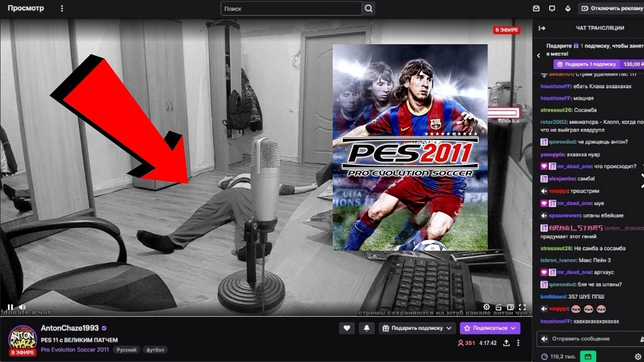Click PES 2011 cover image overlay
This screenshot has width=644, height=362.
(410, 147)
